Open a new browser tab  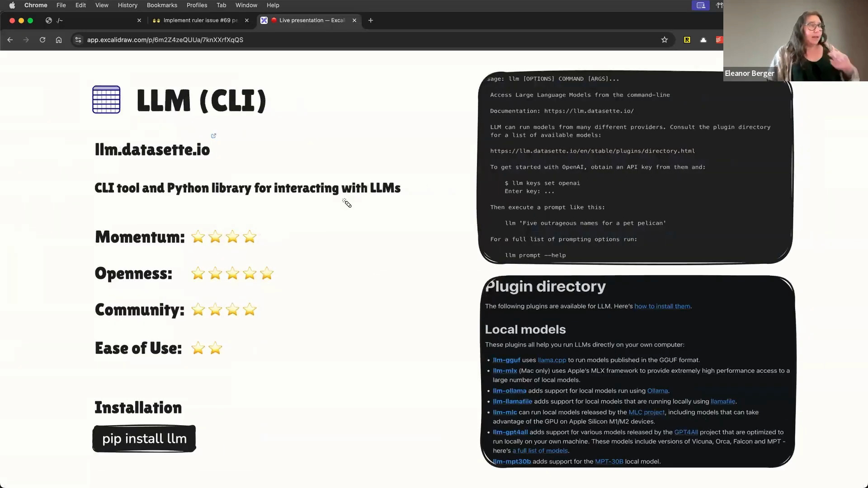(x=371, y=20)
